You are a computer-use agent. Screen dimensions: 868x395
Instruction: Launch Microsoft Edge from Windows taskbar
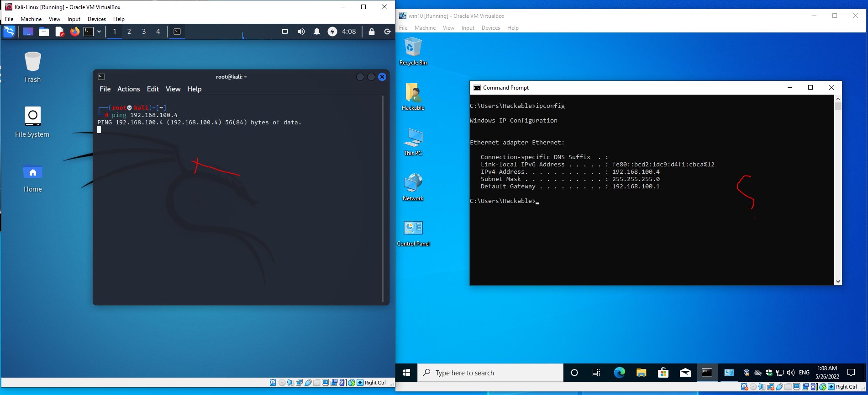pos(619,373)
